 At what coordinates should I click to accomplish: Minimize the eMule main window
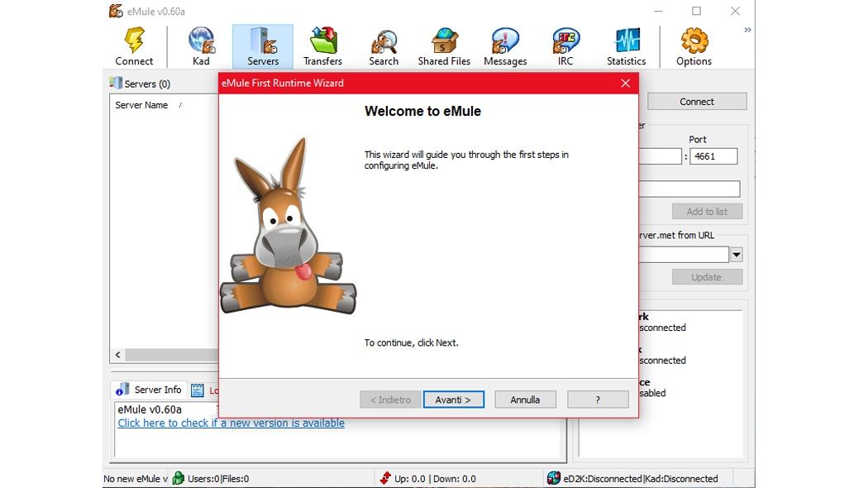click(x=658, y=11)
